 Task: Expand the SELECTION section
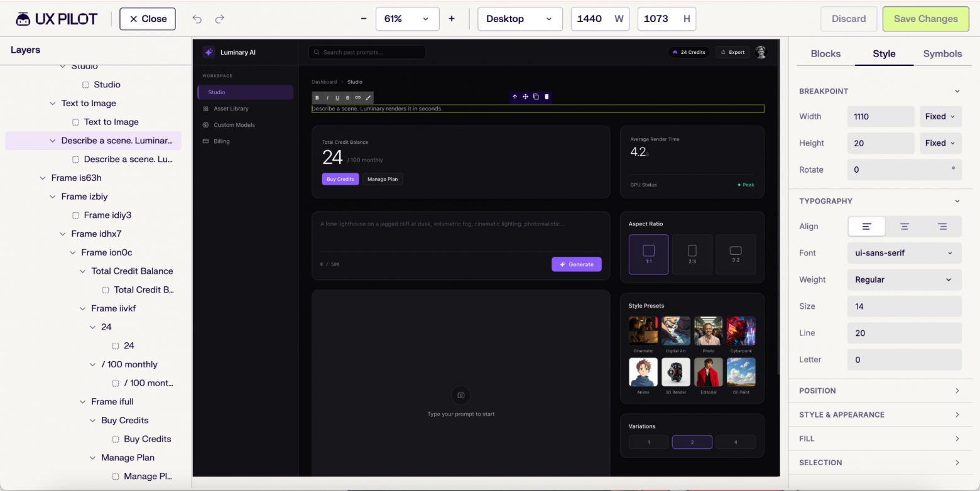coord(880,463)
